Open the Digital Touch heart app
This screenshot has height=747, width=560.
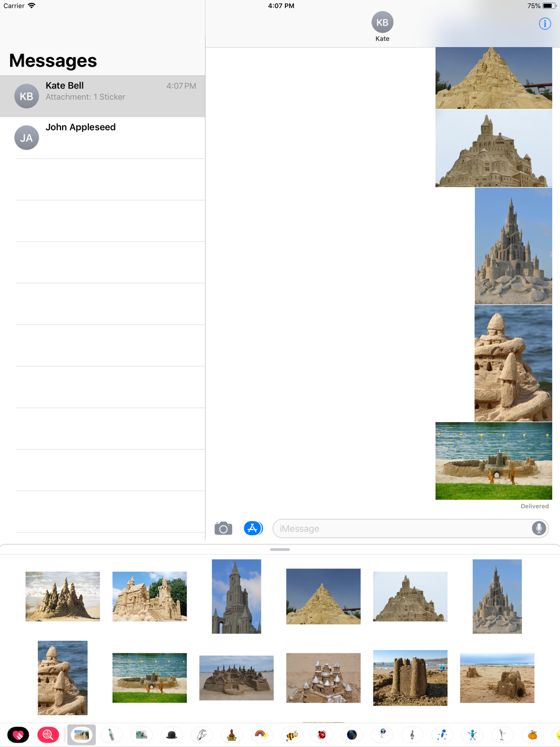click(x=18, y=735)
